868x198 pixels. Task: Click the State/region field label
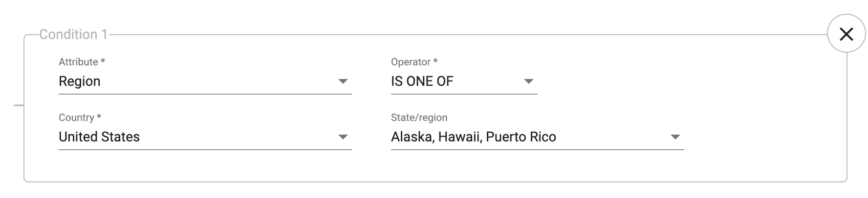click(x=419, y=118)
